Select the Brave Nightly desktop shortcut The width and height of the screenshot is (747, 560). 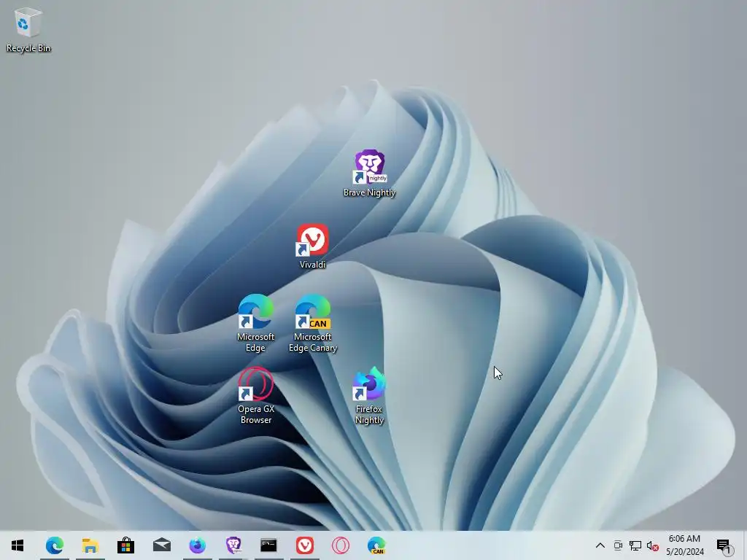(370, 174)
